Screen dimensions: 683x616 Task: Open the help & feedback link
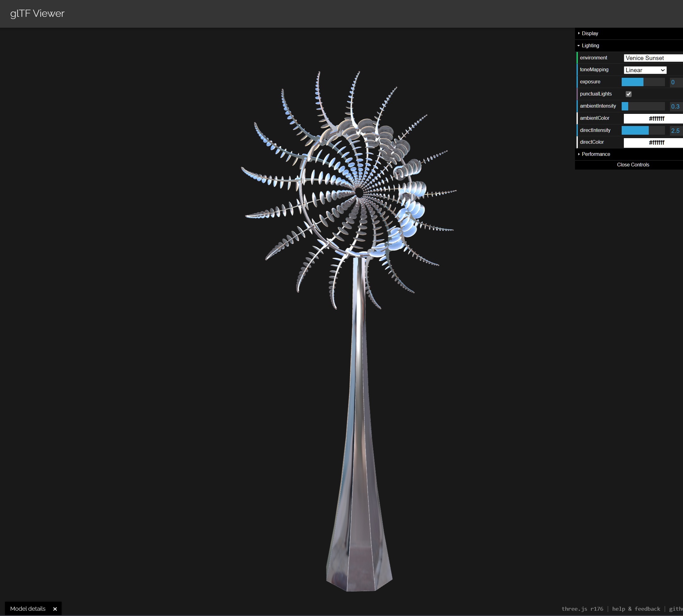(636, 609)
